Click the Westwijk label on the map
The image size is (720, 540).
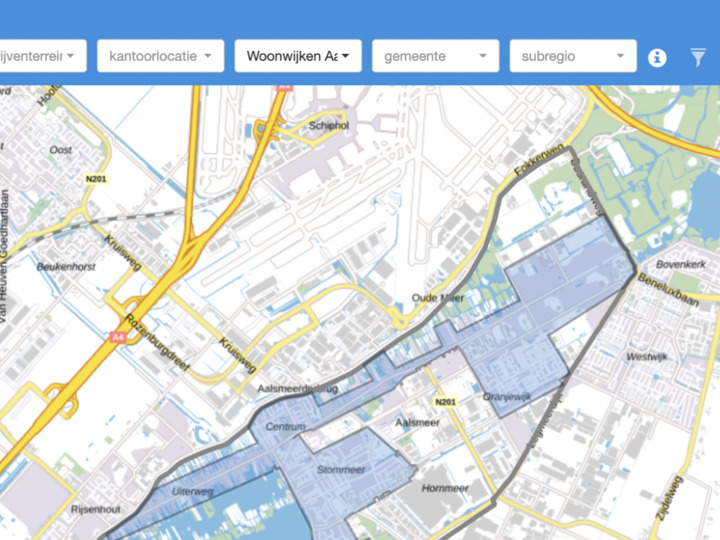646,356
